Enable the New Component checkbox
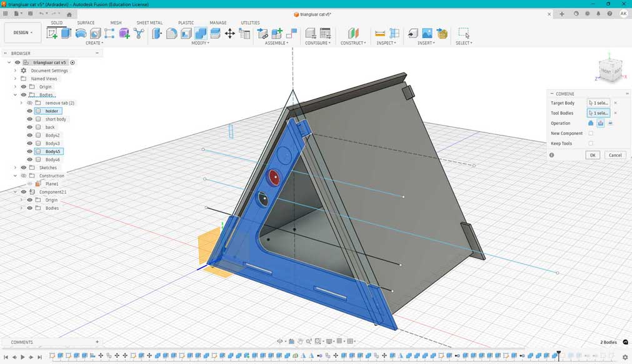The height and width of the screenshot is (364, 632). (x=591, y=133)
